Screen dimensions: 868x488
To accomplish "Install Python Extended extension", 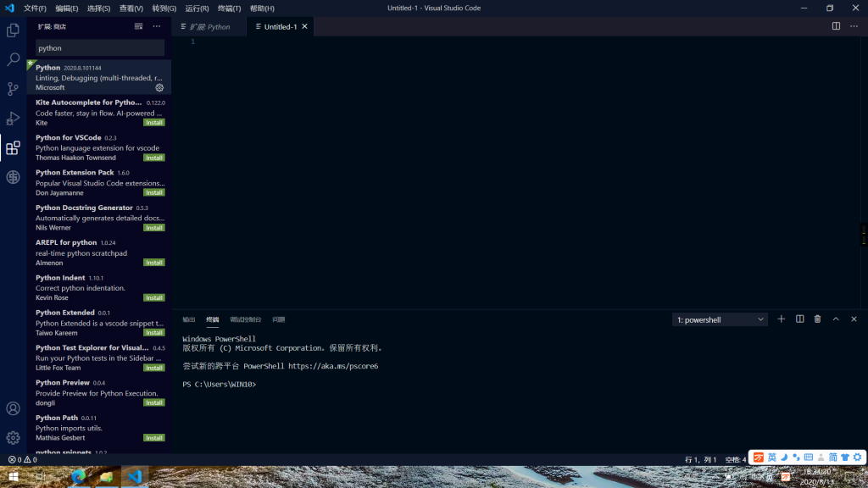I will pos(154,332).
